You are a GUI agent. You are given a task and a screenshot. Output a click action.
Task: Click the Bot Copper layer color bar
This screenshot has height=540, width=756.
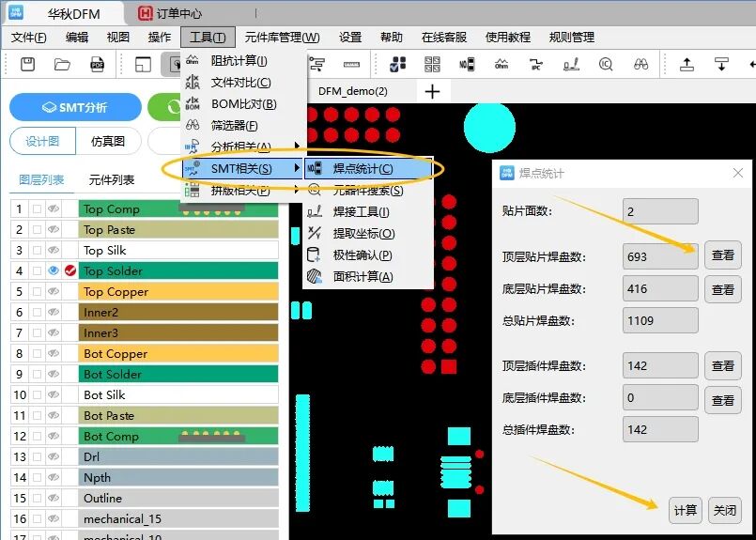pyautogui.click(x=179, y=353)
